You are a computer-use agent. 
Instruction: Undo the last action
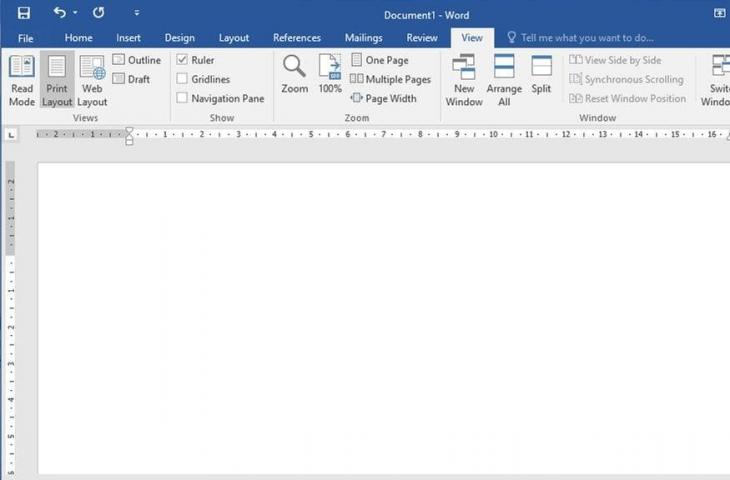click(x=60, y=13)
